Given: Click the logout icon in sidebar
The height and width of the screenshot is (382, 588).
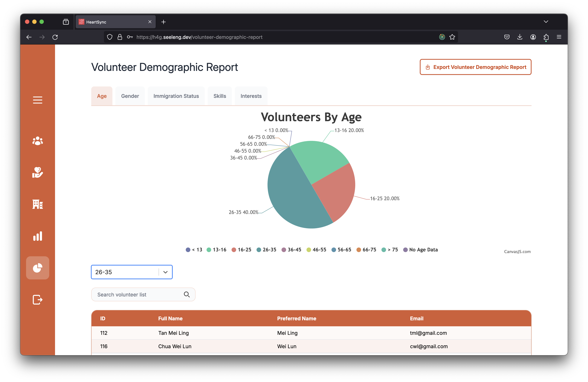Looking at the screenshot, I should tap(37, 300).
